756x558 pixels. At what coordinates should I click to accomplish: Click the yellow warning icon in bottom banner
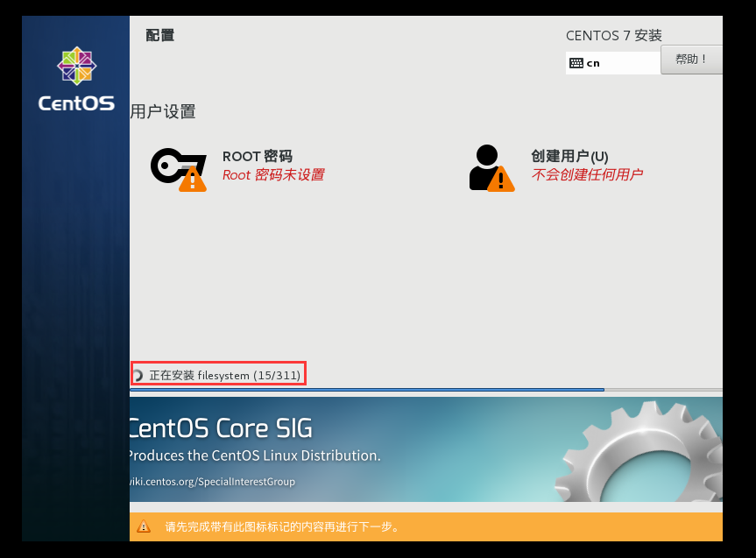point(145,526)
